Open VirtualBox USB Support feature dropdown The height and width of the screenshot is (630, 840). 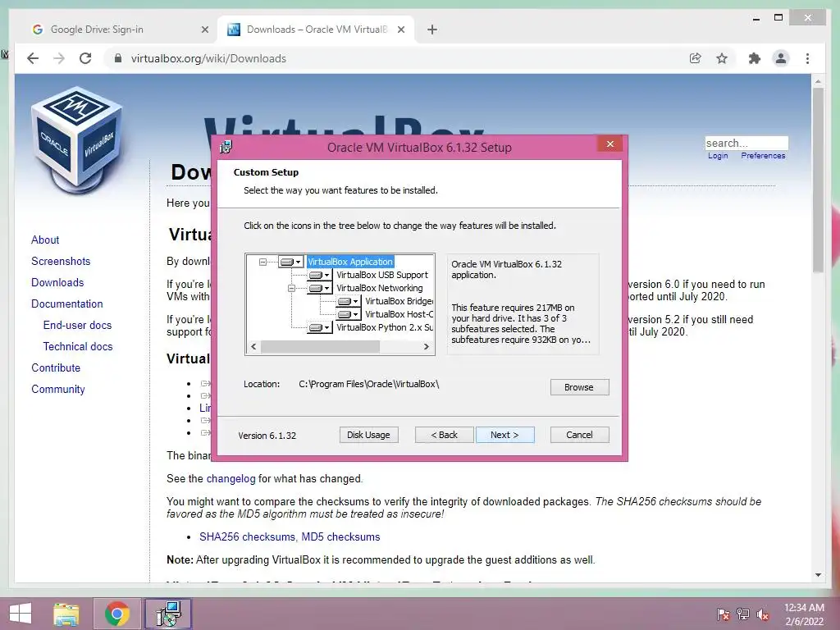pos(320,276)
